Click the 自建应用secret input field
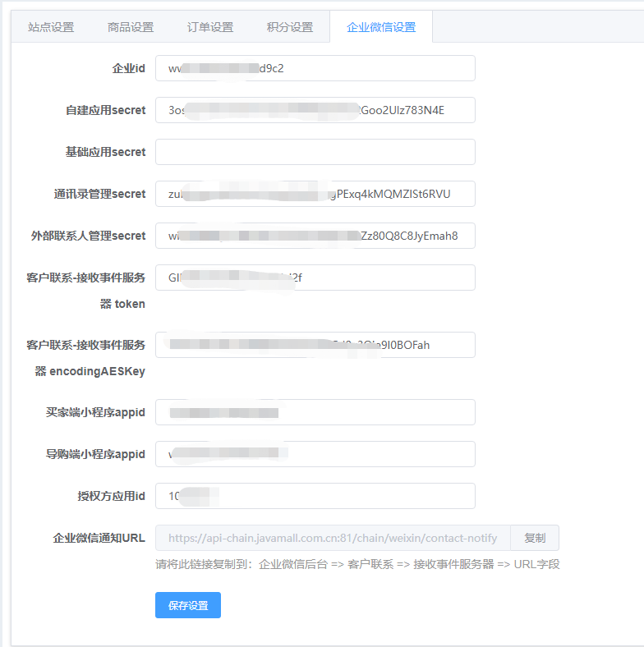The image size is (644, 647). tap(315, 110)
